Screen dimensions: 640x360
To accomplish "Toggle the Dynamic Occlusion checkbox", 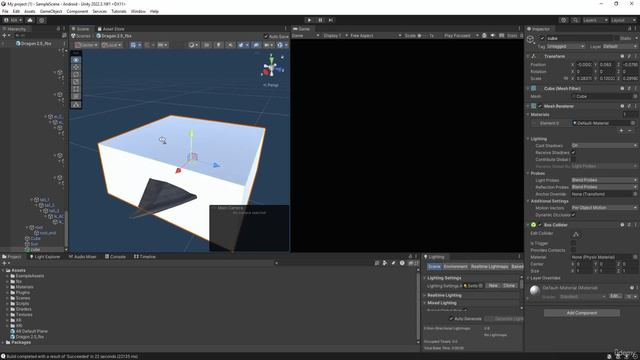I will click(573, 215).
